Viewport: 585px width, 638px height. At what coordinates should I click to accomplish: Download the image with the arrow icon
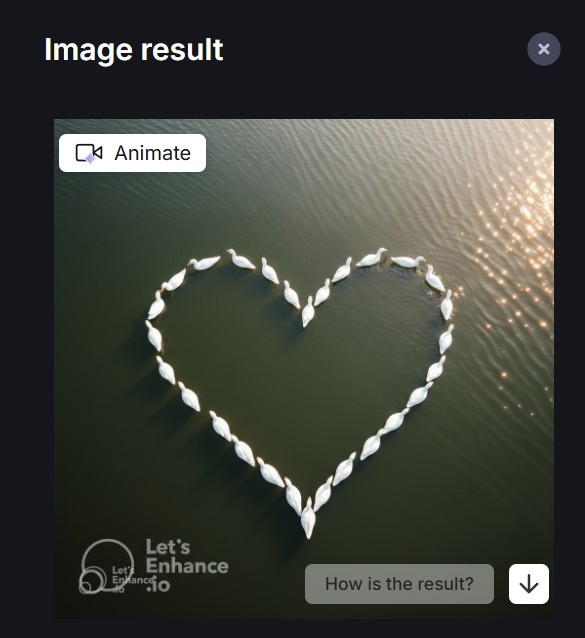pos(528,584)
